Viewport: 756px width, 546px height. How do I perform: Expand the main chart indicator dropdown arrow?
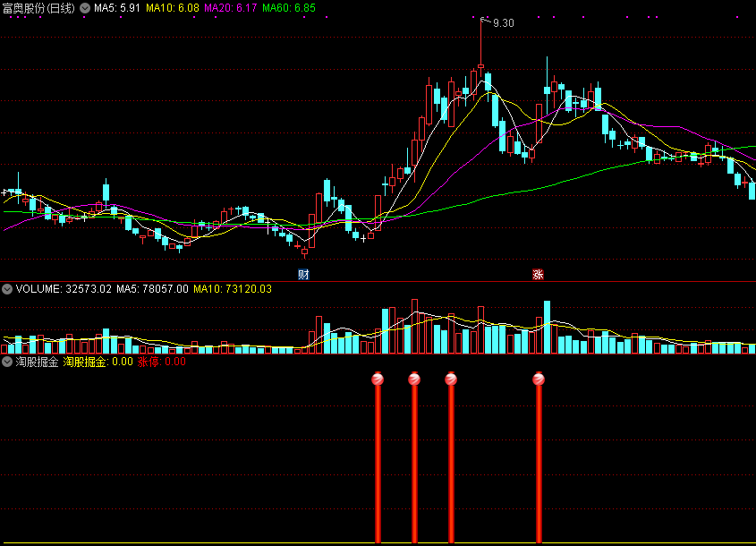coord(85,8)
